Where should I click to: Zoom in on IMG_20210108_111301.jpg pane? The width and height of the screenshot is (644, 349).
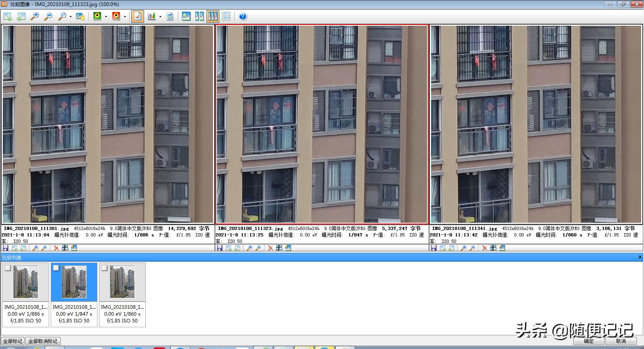coord(35,248)
